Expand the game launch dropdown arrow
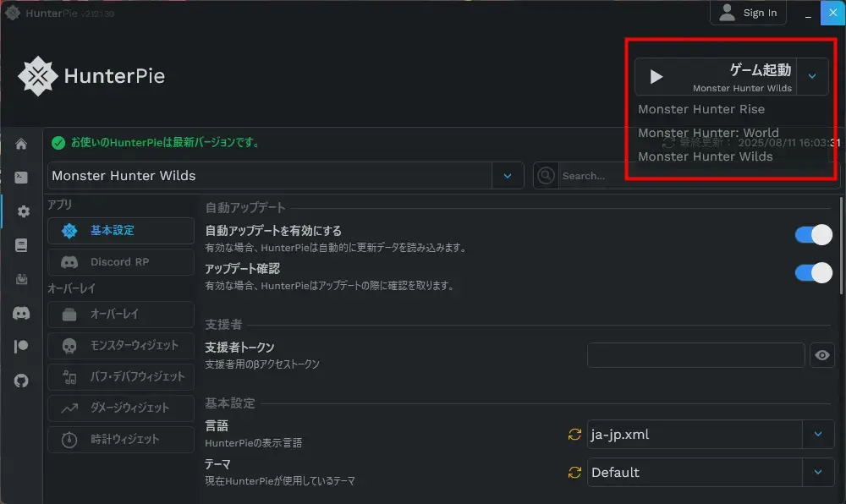846x504 pixels. (x=812, y=77)
